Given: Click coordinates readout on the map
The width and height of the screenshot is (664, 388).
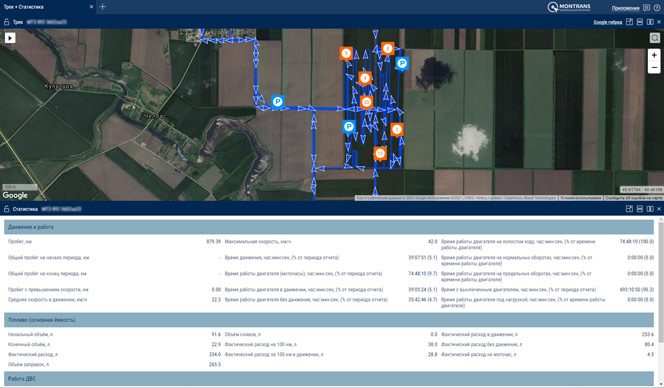Looking at the screenshot, I should pos(641,190).
